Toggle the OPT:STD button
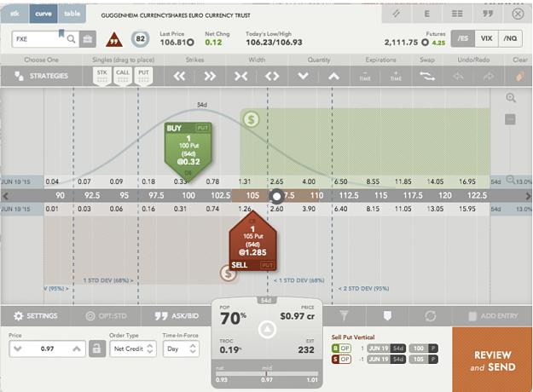The height and width of the screenshot is (392, 533). point(106,316)
